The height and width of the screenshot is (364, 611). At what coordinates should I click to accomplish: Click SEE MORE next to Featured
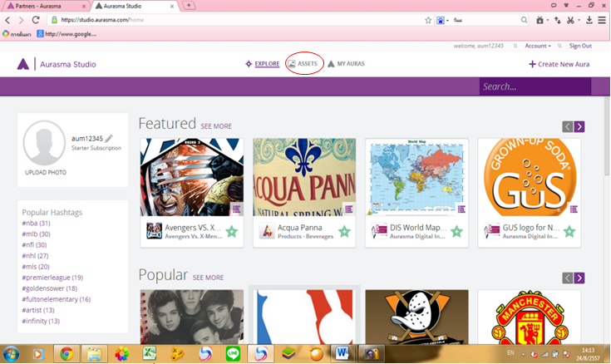coord(216,126)
